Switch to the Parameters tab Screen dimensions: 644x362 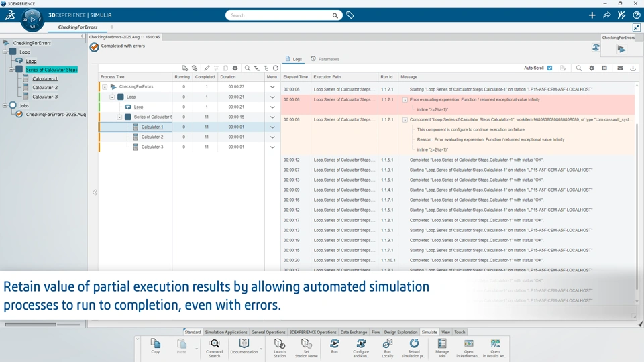(x=325, y=59)
